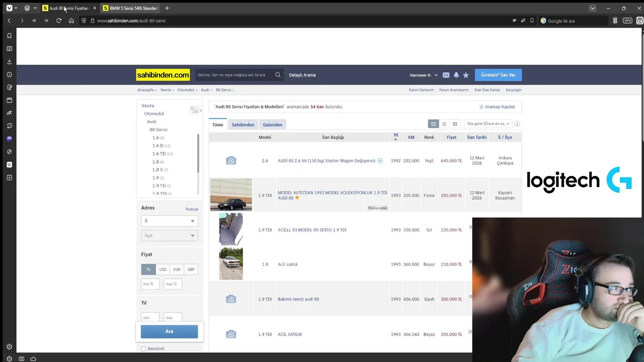Select USD currency option

[163, 269]
